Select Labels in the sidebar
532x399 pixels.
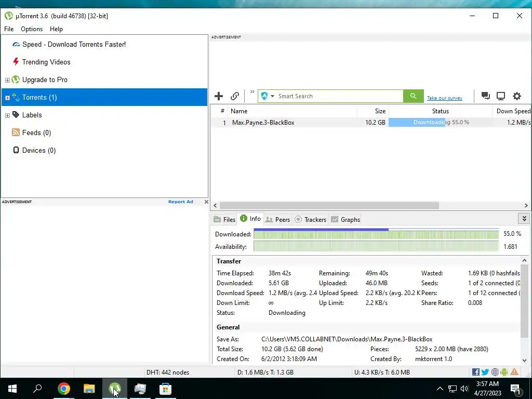(32, 115)
